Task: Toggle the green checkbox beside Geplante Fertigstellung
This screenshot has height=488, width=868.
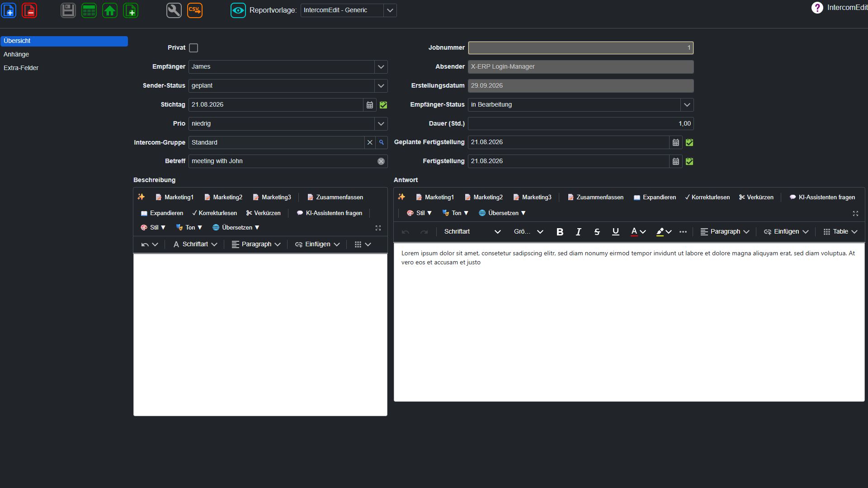Action: 689,142
